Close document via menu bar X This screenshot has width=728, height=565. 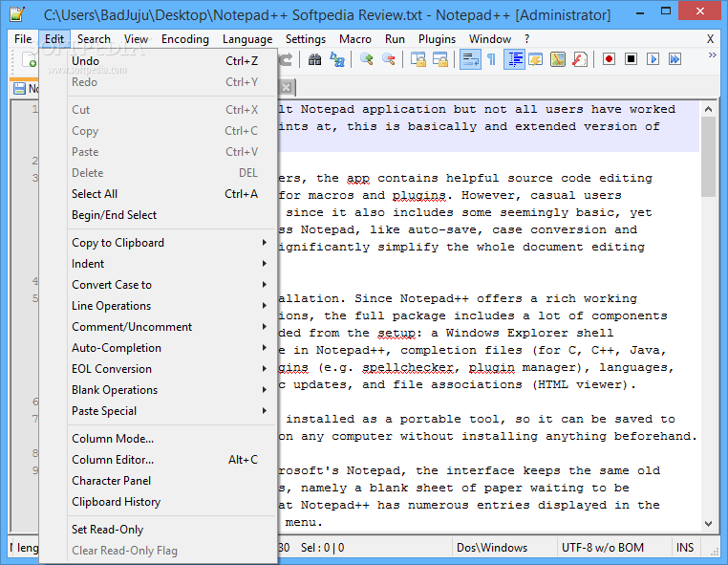[710, 39]
